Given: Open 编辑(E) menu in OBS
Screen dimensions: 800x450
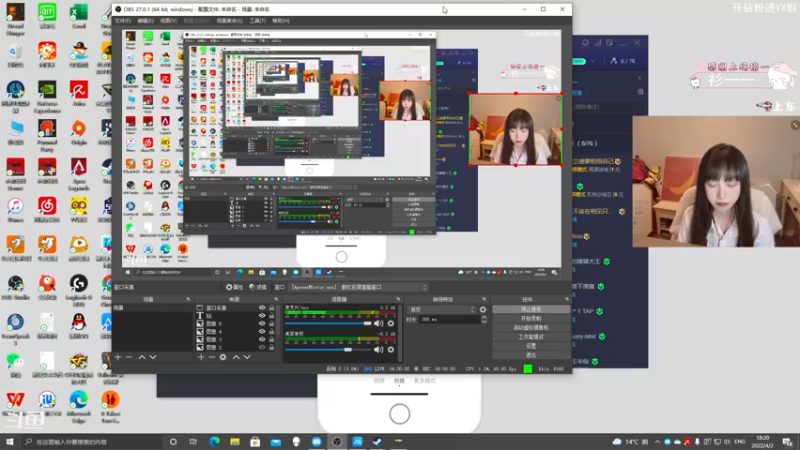Looking at the screenshot, I should (145, 21).
